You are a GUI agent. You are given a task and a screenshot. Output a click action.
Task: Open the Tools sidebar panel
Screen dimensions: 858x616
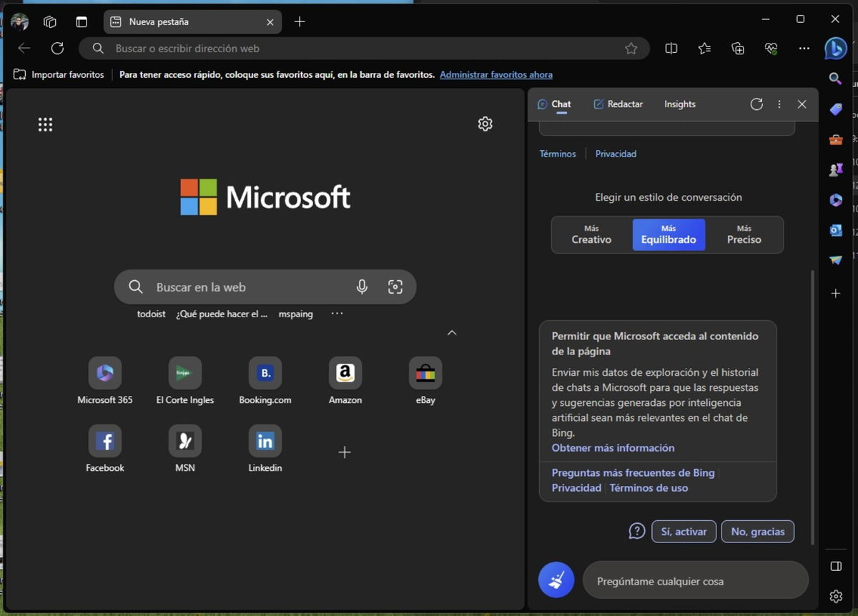tap(834, 139)
